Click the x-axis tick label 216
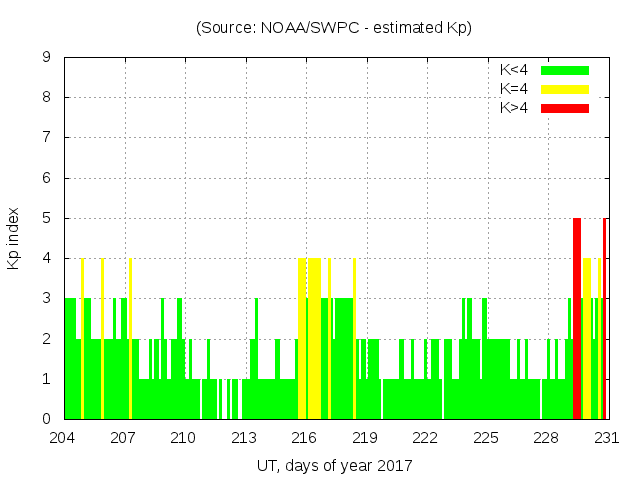The image size is (640, 480). [x=304, y=438]
